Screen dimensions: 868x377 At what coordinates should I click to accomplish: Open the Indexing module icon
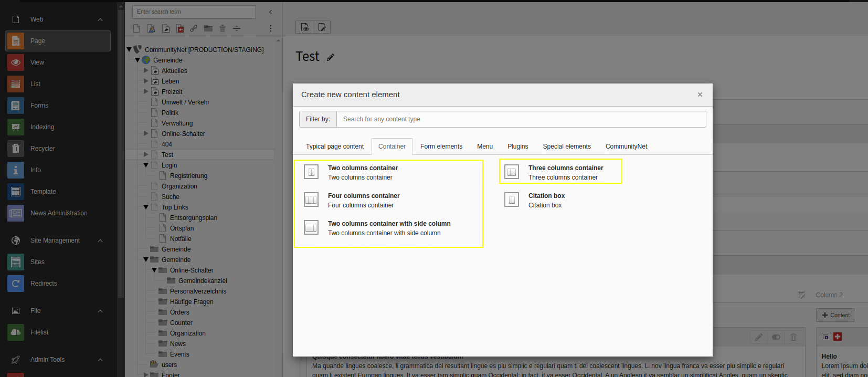pyautogui.click(x=16, y=127)
